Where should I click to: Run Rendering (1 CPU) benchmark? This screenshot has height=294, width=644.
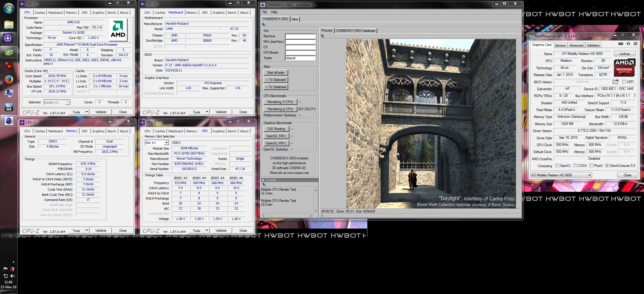point(280,102)
